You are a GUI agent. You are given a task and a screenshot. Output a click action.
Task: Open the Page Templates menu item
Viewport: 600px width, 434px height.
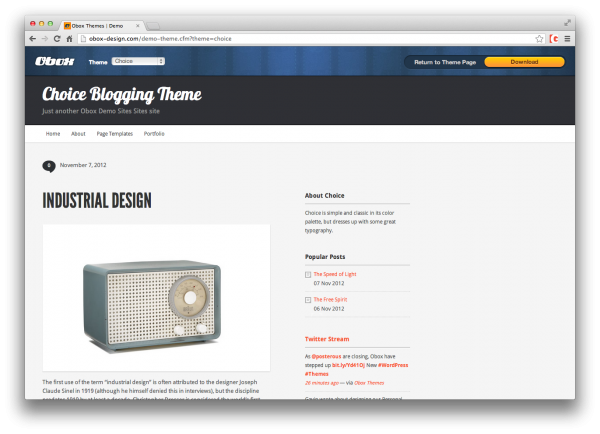click(115, 134)
